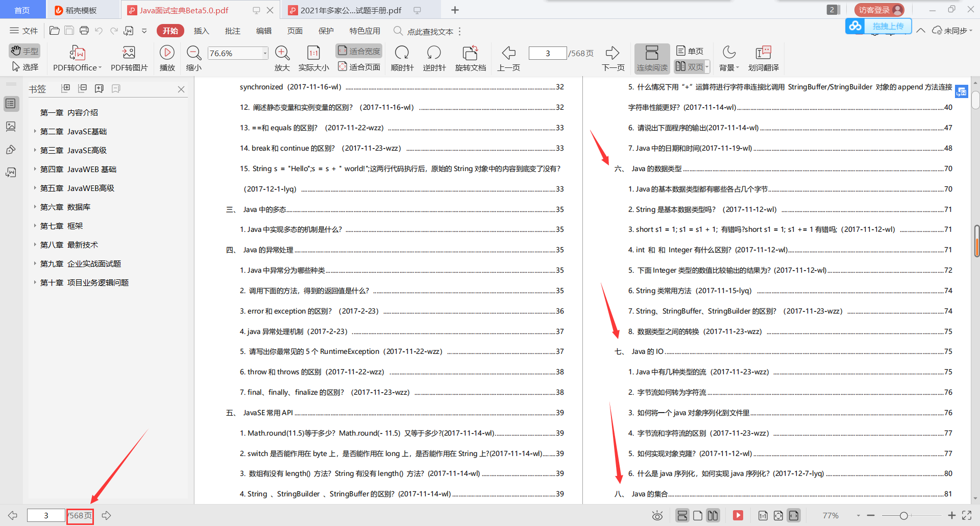
Task: Expand 第四章 JavaWEB 基础 bookmark
Action: click(35, 169)
